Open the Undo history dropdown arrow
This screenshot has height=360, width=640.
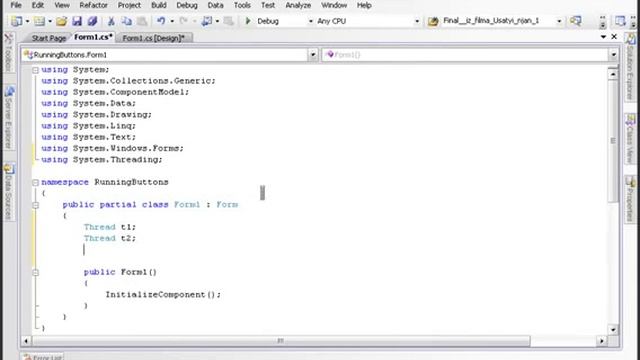click(x=172, y=21)
